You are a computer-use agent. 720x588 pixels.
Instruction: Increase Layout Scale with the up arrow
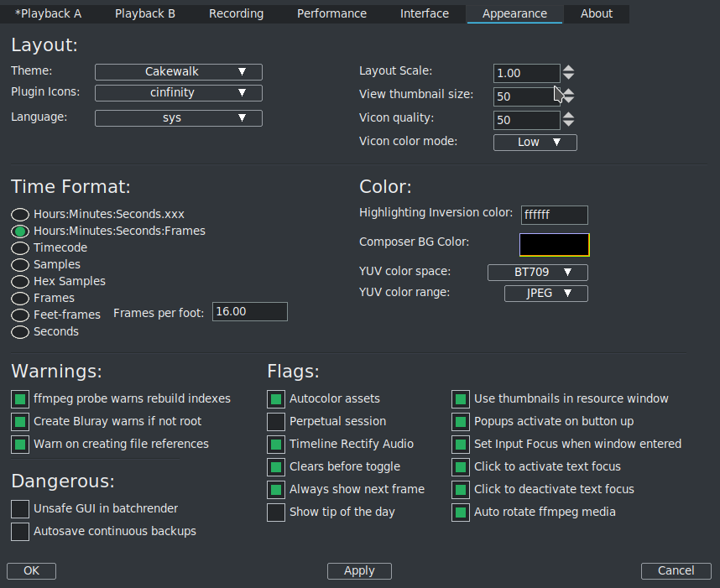[569, 68]
